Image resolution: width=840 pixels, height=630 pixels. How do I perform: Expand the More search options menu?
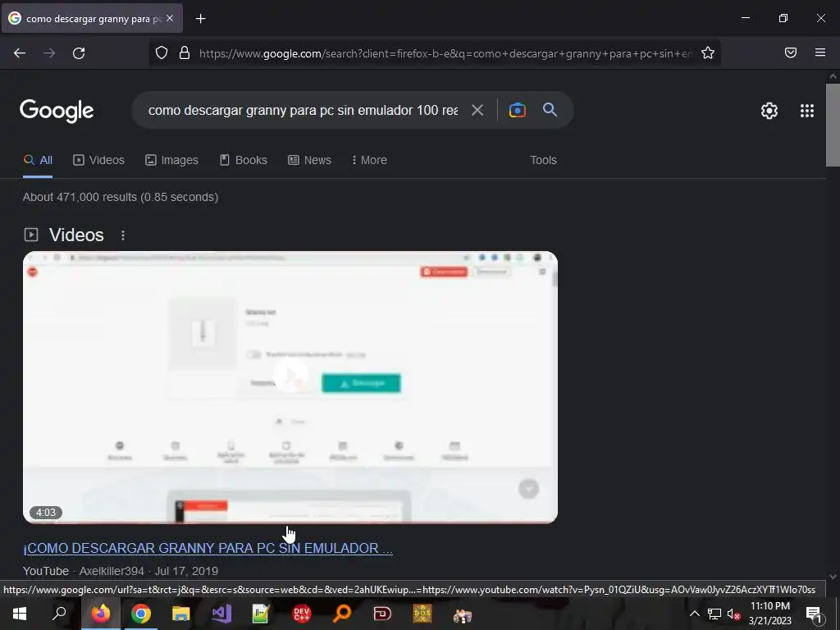[369, 160]
